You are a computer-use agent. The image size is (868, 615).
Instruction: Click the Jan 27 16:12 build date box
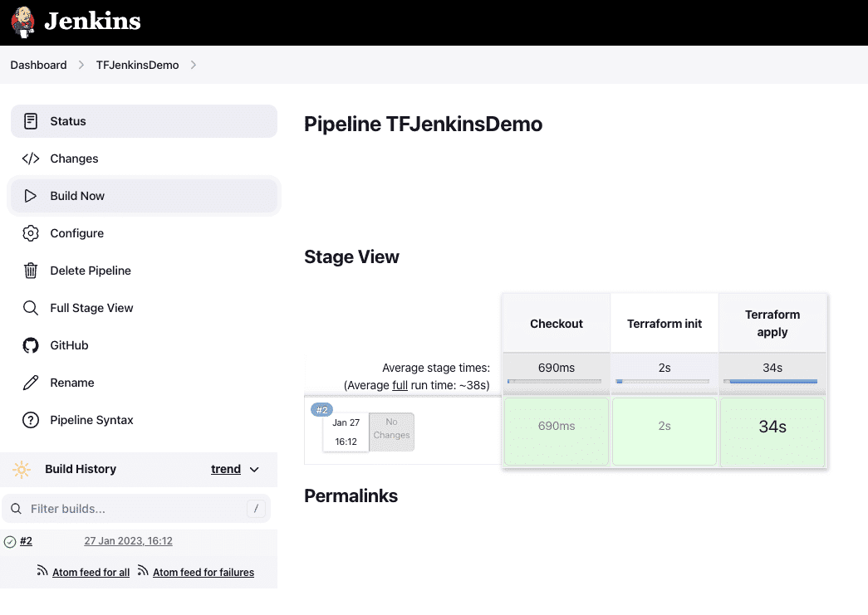(346, 432)
